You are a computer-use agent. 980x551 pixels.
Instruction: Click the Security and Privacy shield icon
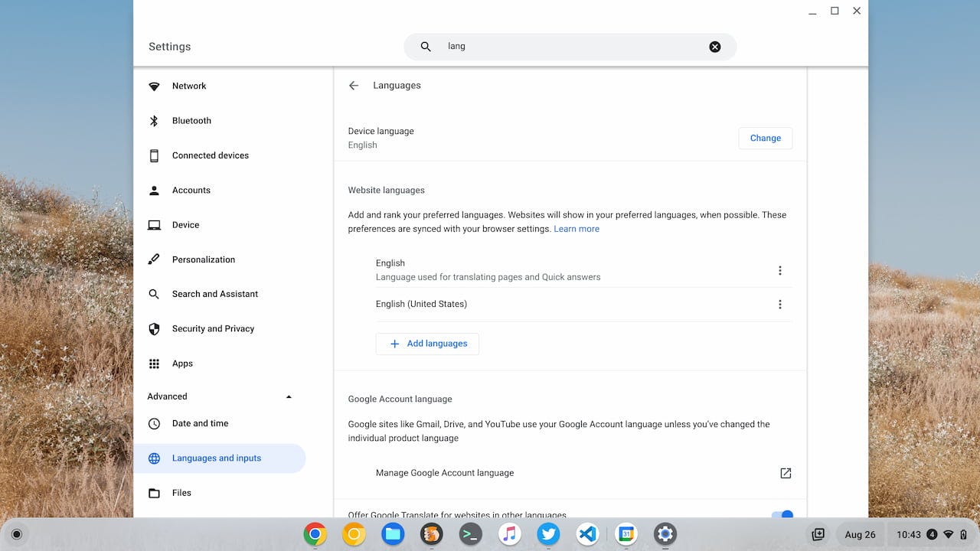[154, 329]
